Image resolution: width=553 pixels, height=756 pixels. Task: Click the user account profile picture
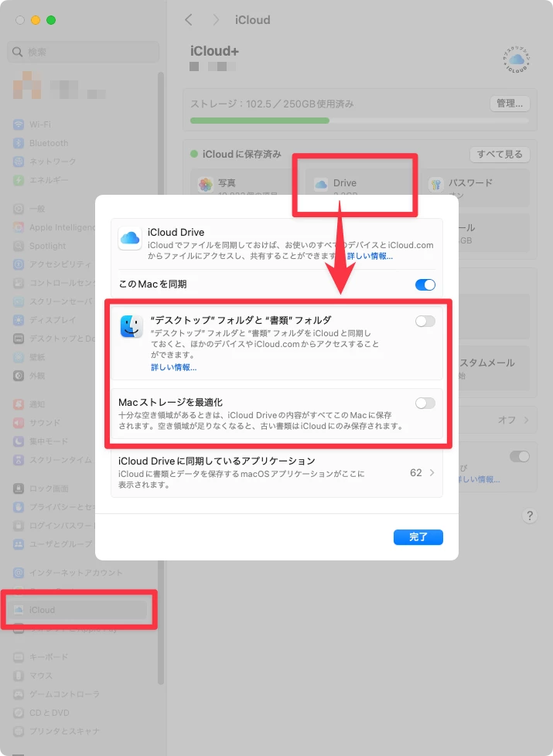click(26, 85)
